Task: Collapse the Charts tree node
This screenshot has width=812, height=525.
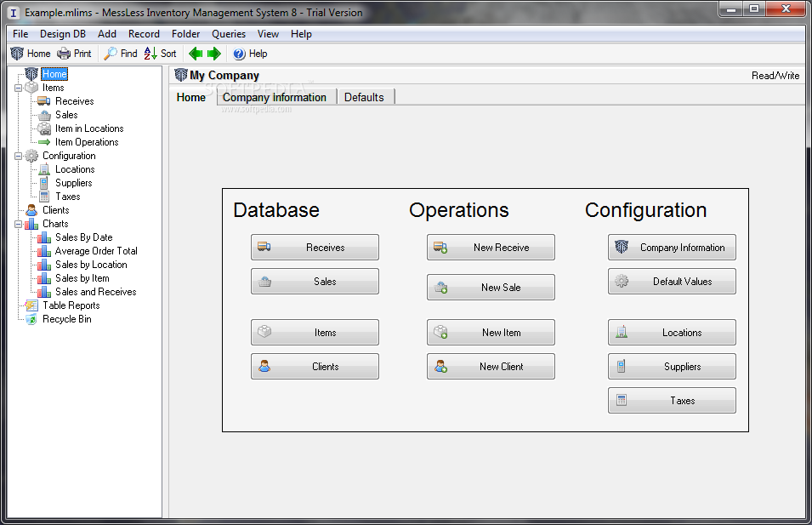Action: 18,225
